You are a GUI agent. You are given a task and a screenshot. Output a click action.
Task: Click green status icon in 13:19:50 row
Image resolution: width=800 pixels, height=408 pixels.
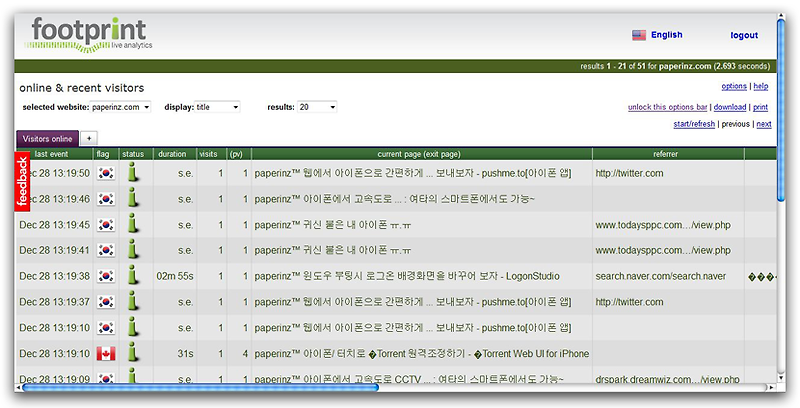[133, 172]
